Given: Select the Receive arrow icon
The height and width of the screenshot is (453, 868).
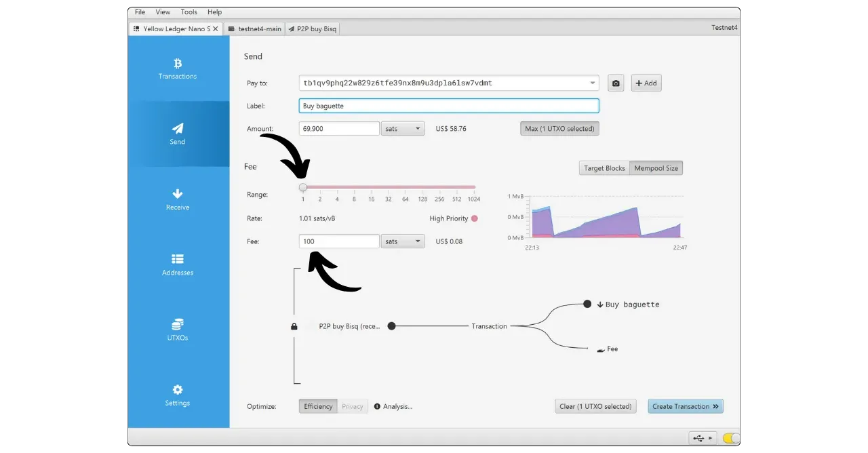Looking at the screenshot, I should (178, 194).
